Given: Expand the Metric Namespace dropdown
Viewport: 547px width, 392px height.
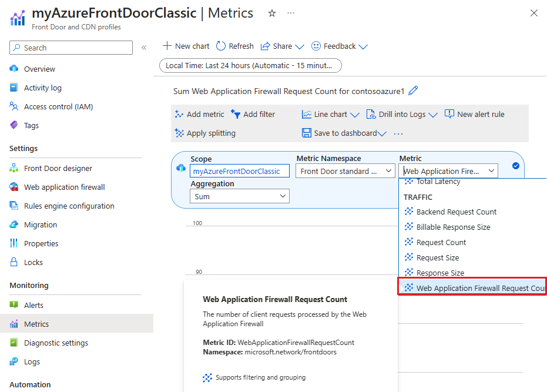Looking at the screenshot, I should point(345,171).
